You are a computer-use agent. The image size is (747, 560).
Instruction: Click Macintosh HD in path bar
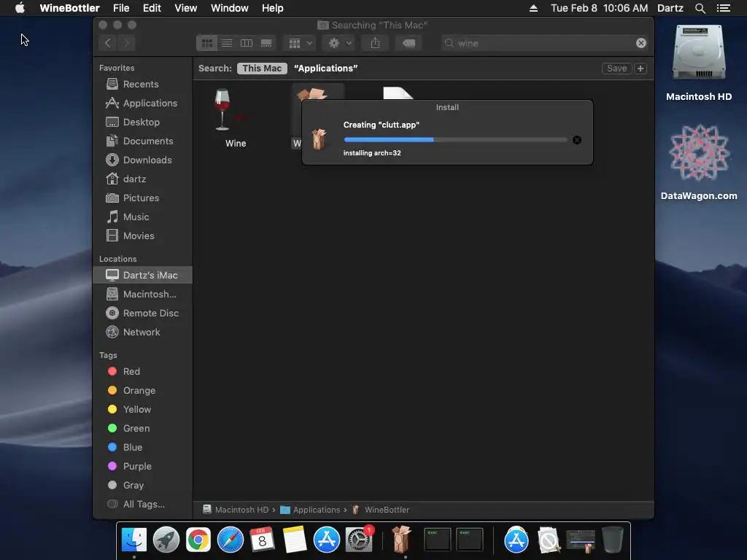click(236, 510)
